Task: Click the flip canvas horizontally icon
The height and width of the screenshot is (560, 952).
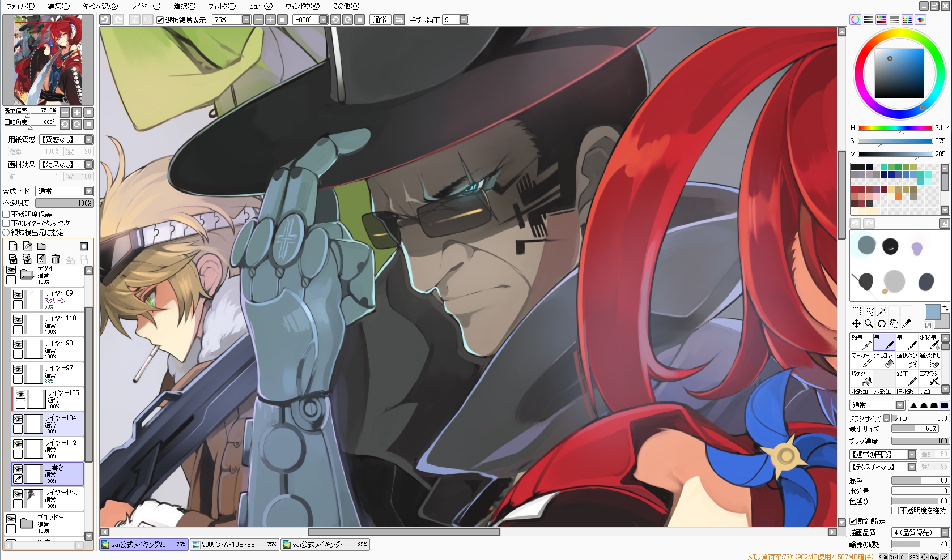Action: (399, 20)
